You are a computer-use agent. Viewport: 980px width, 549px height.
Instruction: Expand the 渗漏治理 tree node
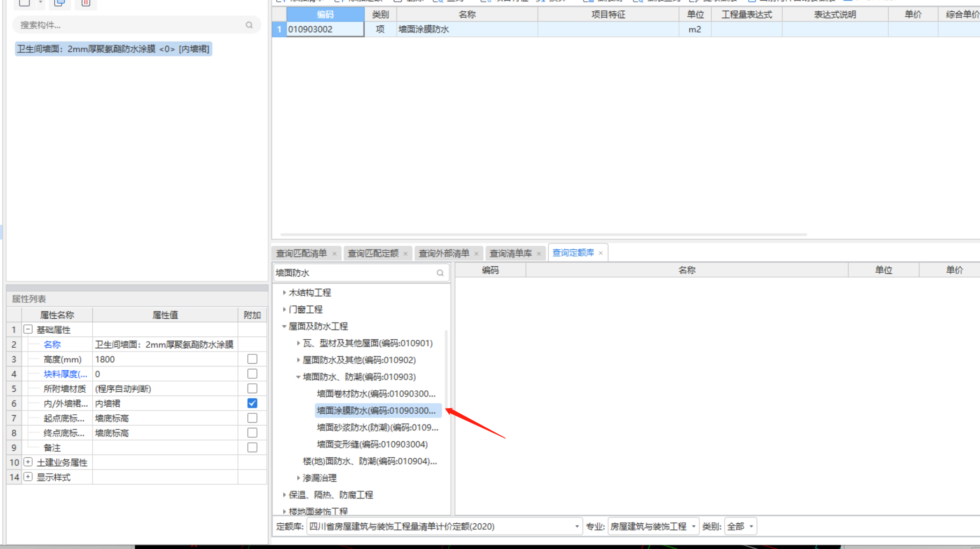[x=298, y=478]
